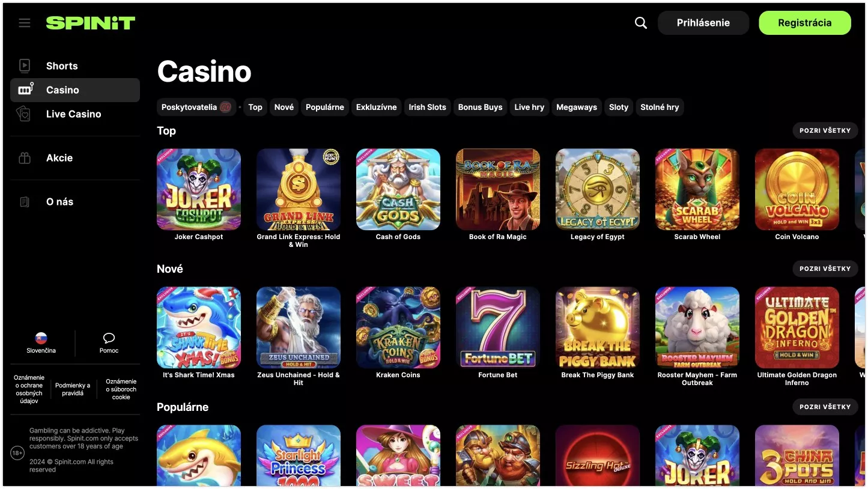The width and height of the screenshot is (868, 489).
Task: Open the Slovenčina language selector
Action: point(41,343)
